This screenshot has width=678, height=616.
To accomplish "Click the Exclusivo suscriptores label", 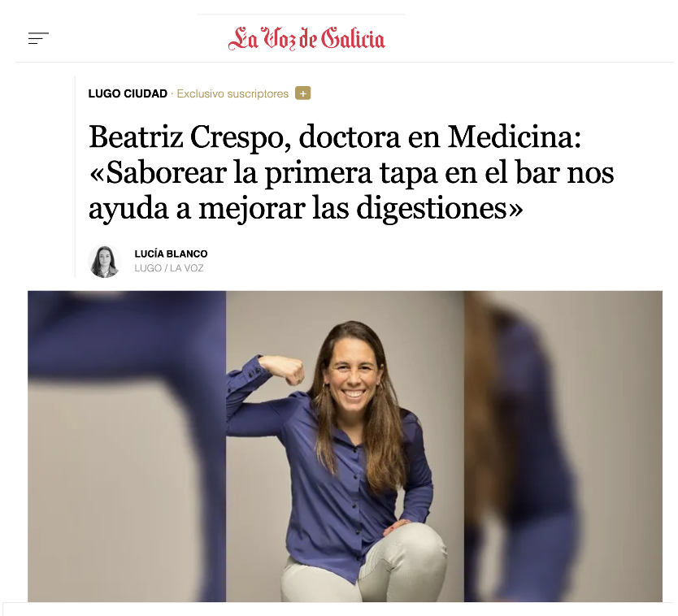I will [x=233, y=93].
